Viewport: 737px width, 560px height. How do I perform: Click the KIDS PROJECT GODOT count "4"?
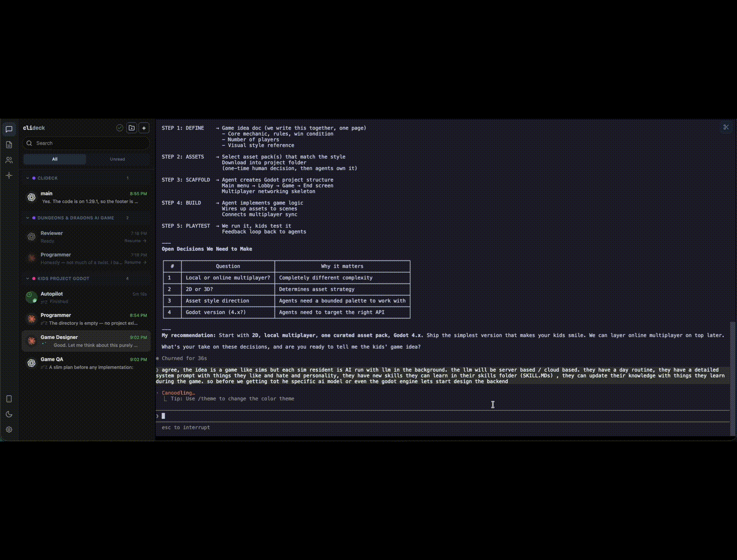[127, 278]
